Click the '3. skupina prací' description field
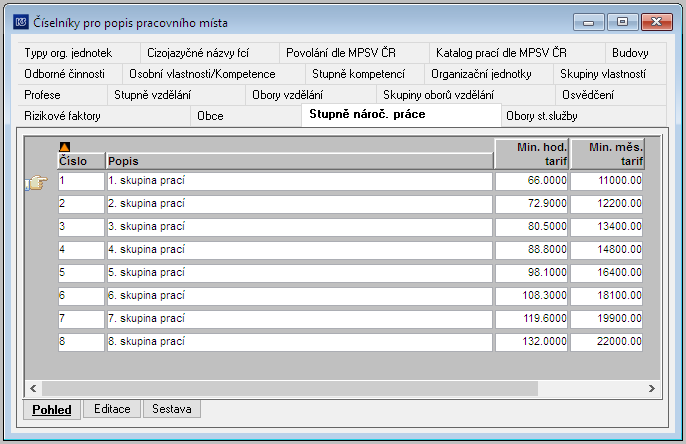Viewport: 686px width, 444px height. [x=300, y=227]
